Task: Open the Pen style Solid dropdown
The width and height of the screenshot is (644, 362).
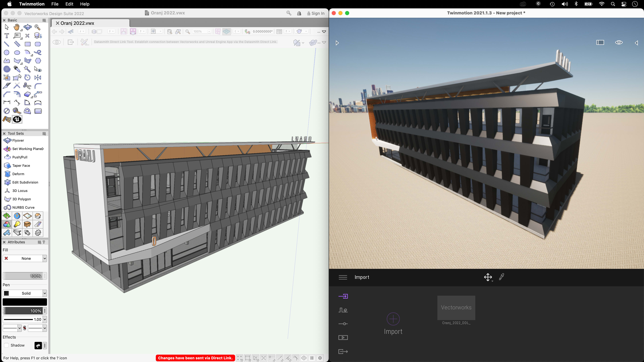Action: (44, 293)
